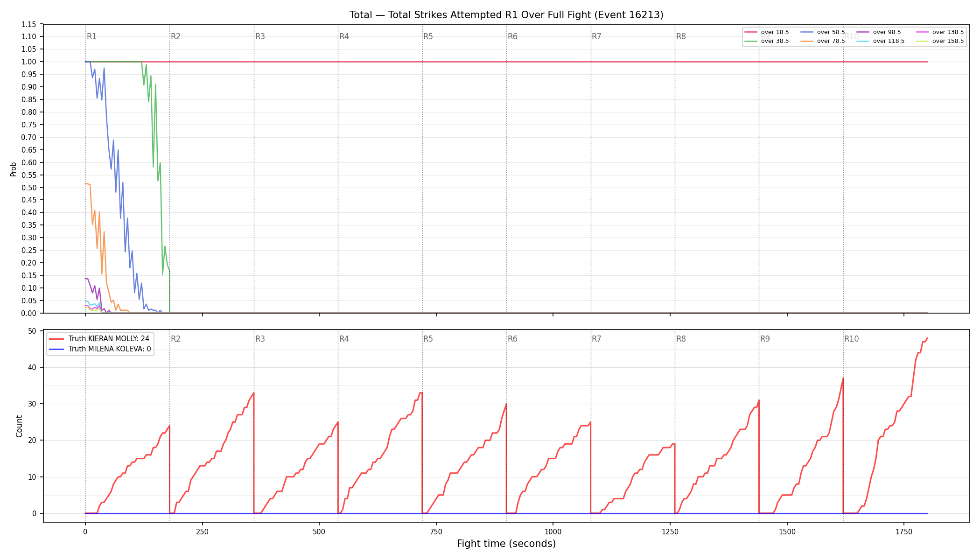Click the 50 tick on the Count axis

[32, 331]
